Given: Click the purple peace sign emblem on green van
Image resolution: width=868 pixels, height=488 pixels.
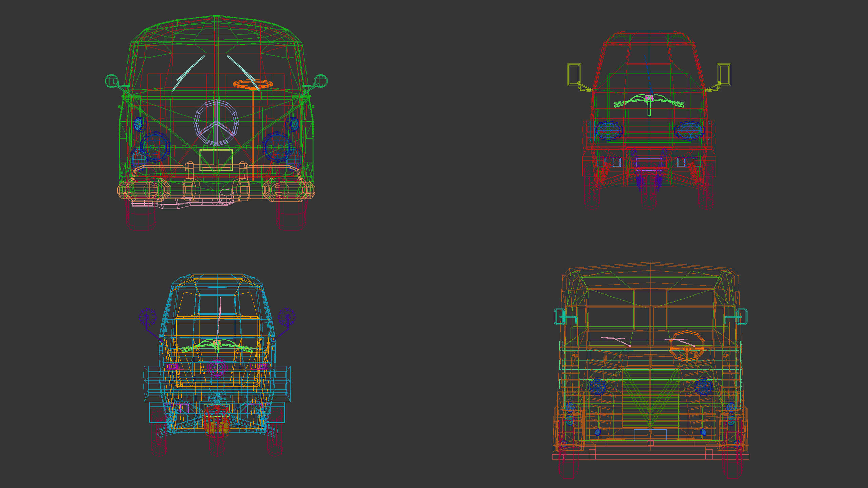Looking at the screenshot, I should click(216, 123).
